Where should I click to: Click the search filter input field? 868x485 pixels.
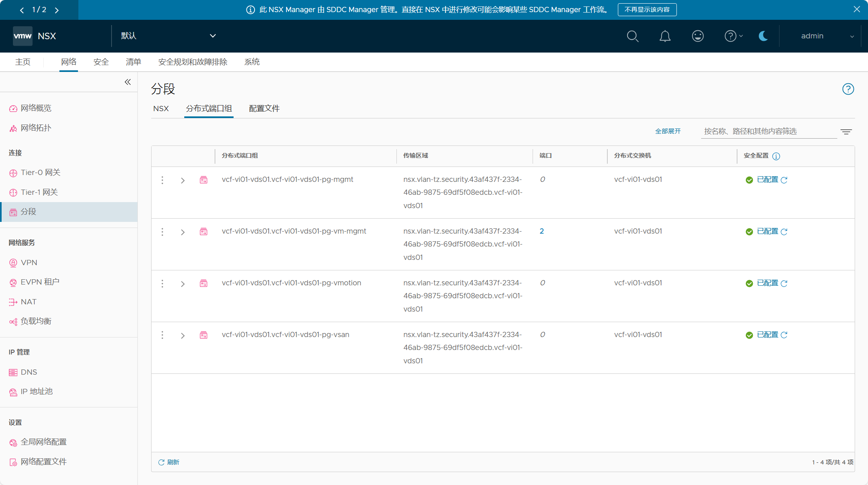pos(769,131)
